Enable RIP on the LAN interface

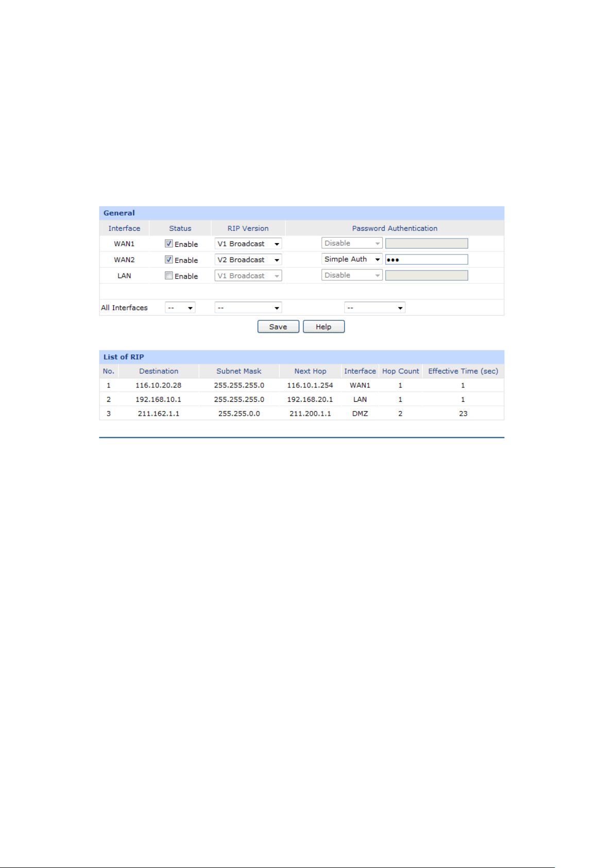(x=168, y=276)
